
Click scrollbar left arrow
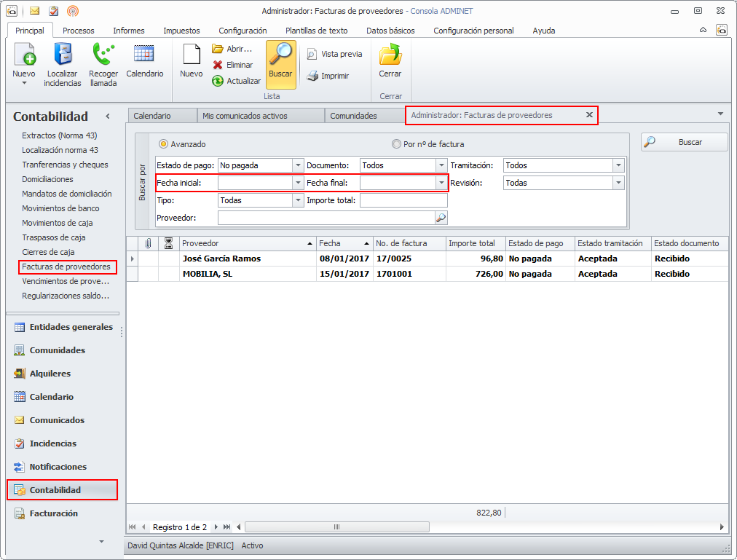coord(239,527)
